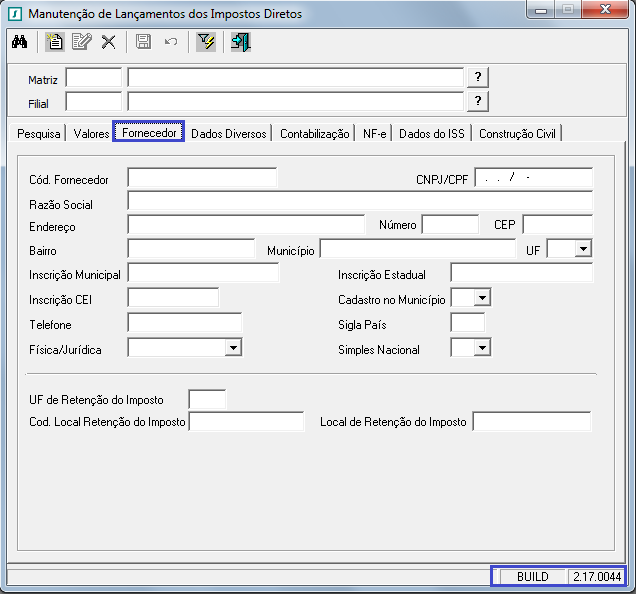Click the binoculars search icon
This screenshot has width=636, height=594.
[x=19, y=42]
